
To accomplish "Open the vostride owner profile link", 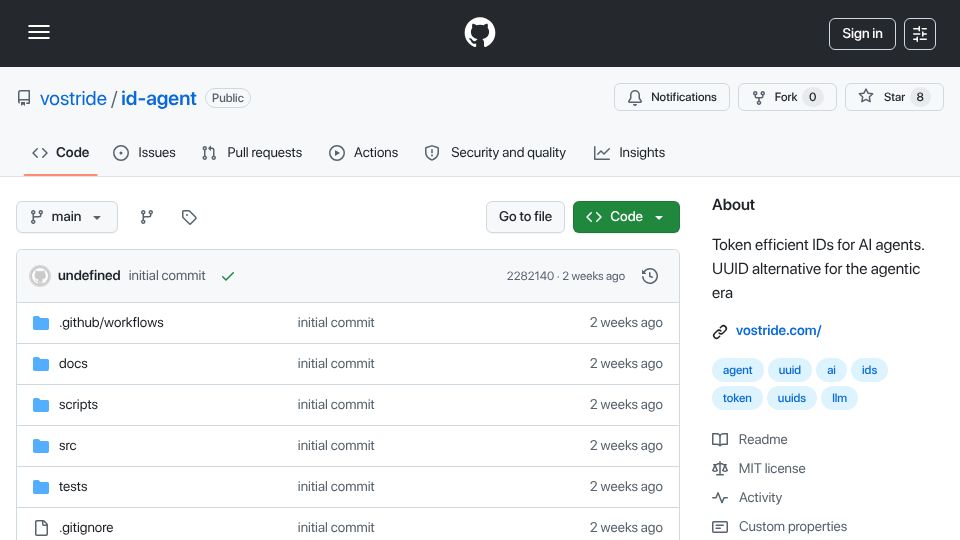I will (x=73, y=99).
